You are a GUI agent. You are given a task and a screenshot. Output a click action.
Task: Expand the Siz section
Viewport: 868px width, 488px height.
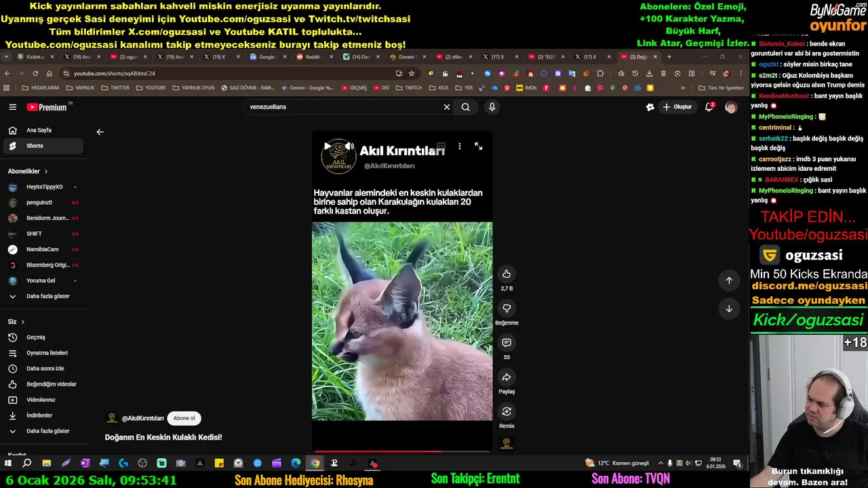click(x=16, y=322)
